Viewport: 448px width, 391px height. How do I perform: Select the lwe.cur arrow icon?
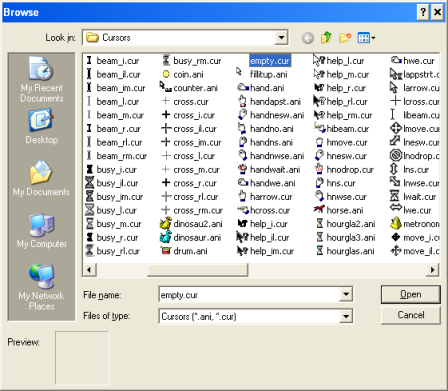(395, 209)
